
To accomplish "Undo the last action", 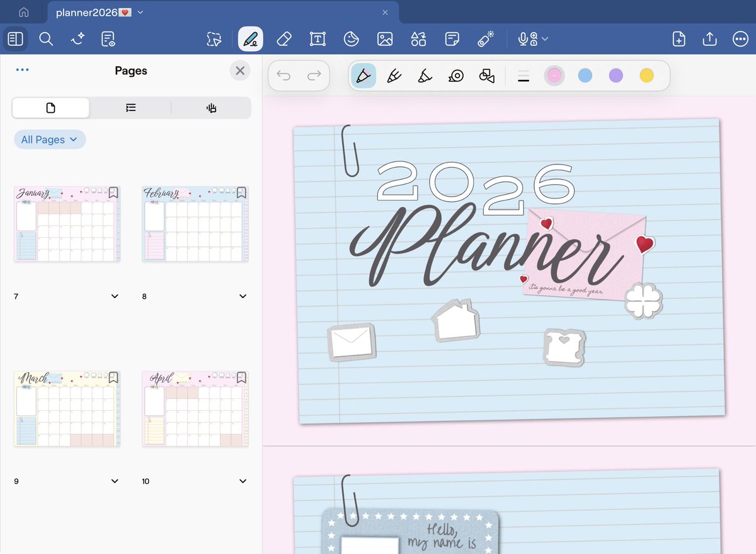I will point(283,76).
